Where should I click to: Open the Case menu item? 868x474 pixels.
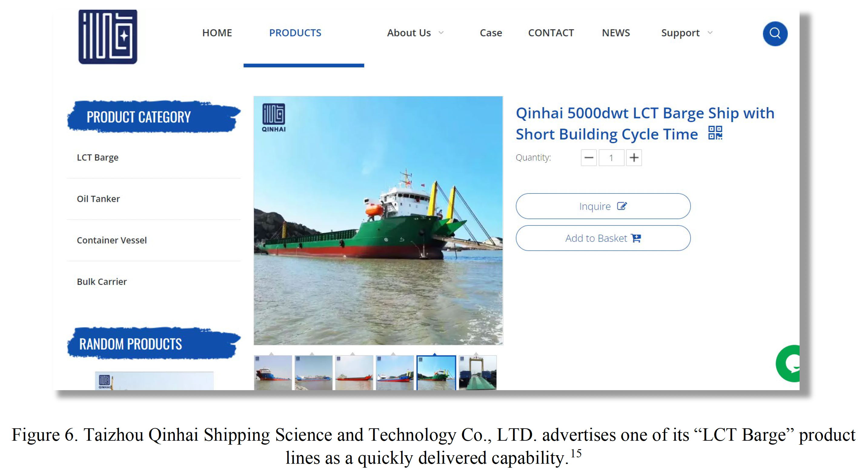click(x=491, y=33)
